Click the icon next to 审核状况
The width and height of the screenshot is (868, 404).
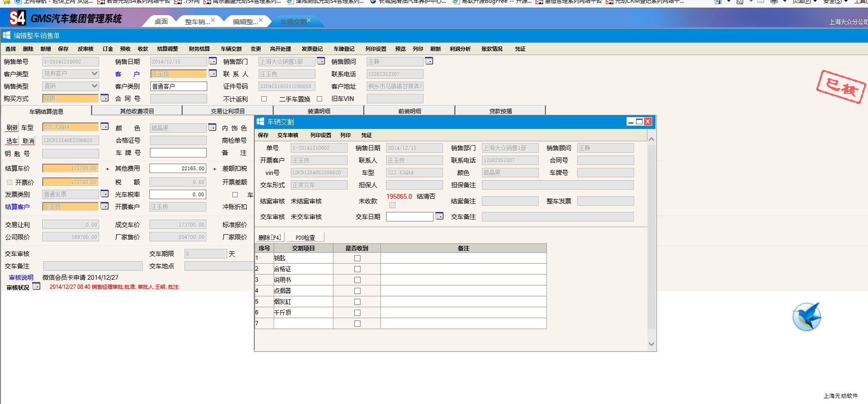(x=36, y=286)
